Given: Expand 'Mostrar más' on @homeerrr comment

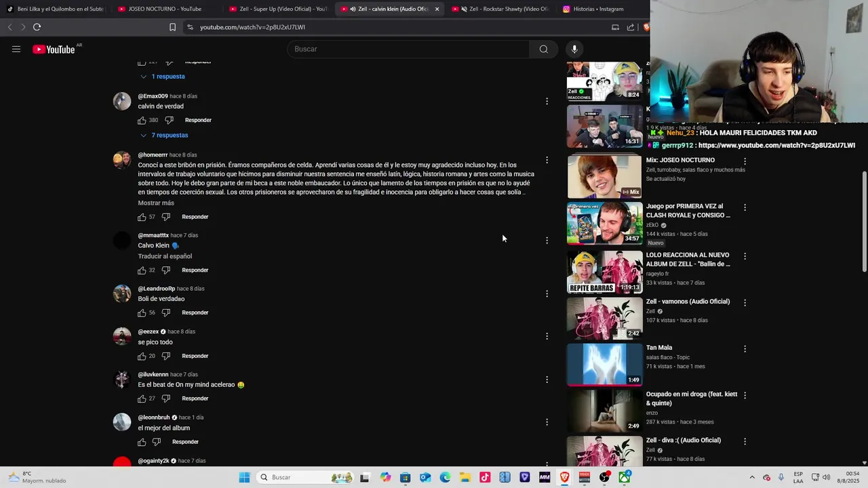Looking at the screenshot, I should (x=156, y=203).
